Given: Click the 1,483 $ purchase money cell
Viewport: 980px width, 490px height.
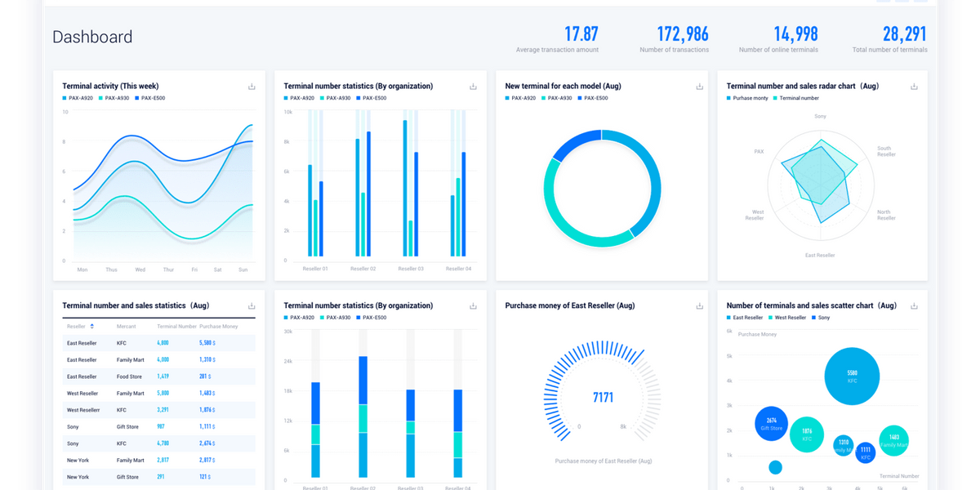Looking at the screenshot, I should point(206,394).
